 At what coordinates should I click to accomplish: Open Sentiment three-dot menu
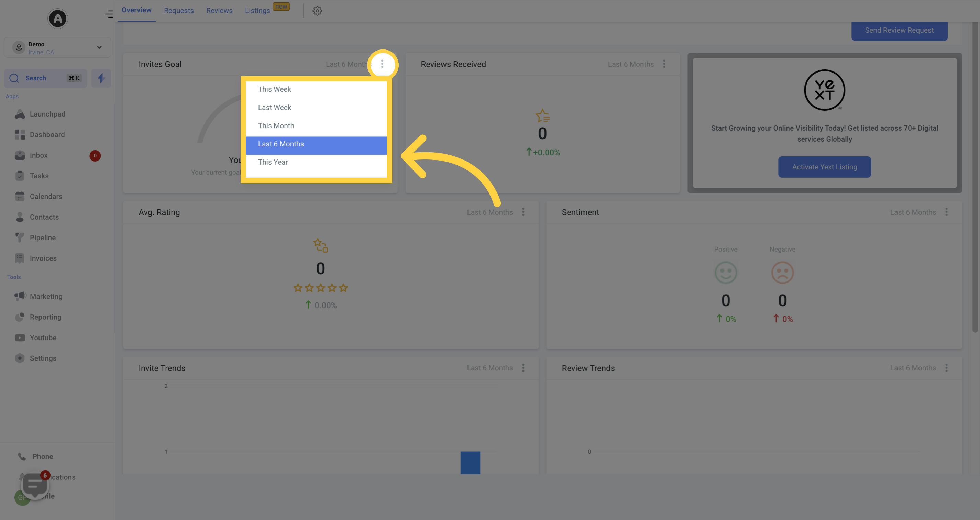(947, 212)
